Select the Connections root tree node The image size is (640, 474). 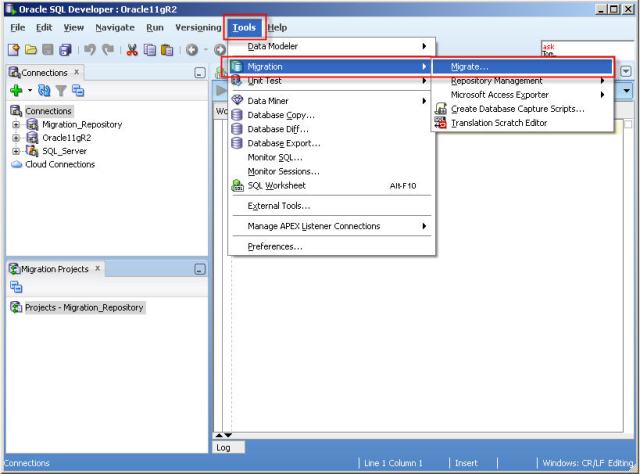click(x=48, y=111)
